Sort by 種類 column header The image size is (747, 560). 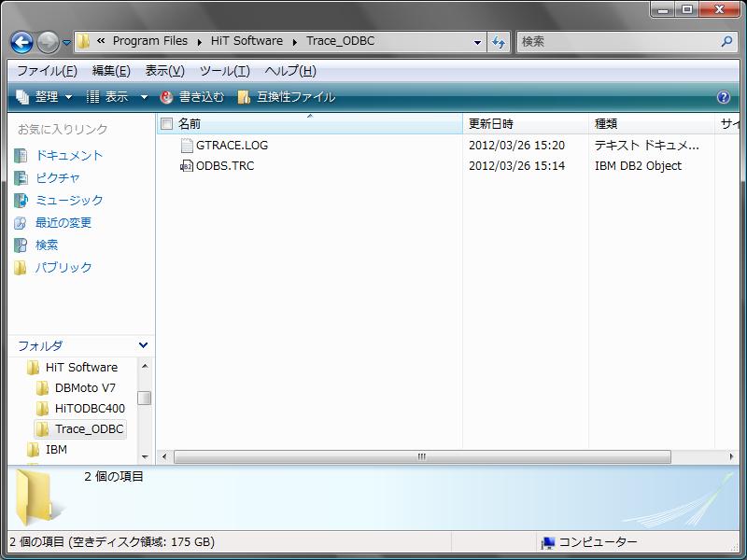(651, 124)
